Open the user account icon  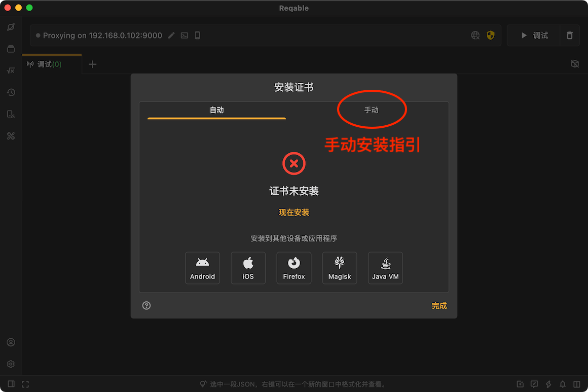pyautogui.click(x=11, y=342)
